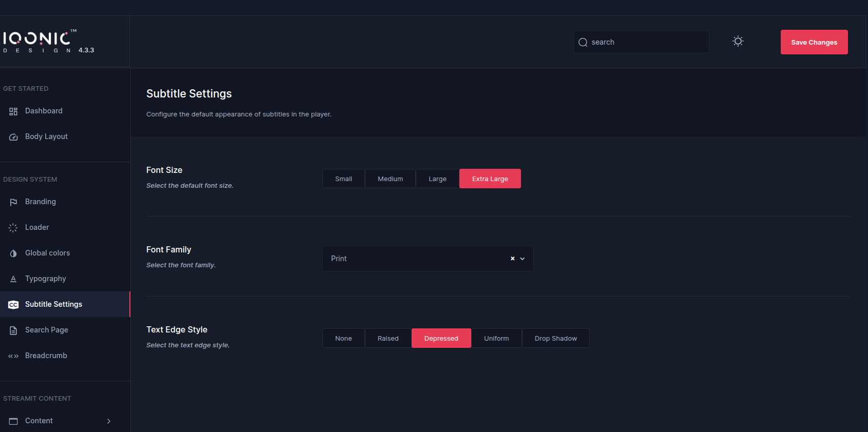
Task: Click the Branding flag icon
Action: [13, 202]
